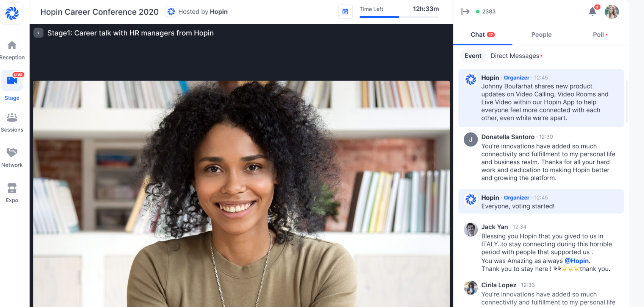Click the Time Left progress bar

(x=399, y=17)
